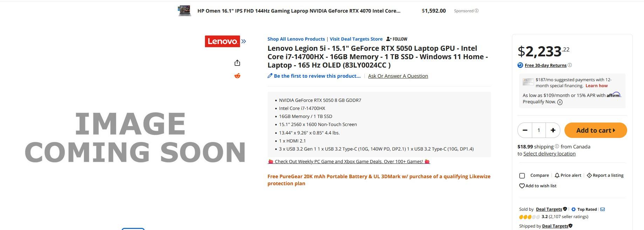Click the Free 30-day Returns arrow icon
Image resolution: width=644 pixels, height=230 pixels.
pyautogui.click(x=520, y=65)
